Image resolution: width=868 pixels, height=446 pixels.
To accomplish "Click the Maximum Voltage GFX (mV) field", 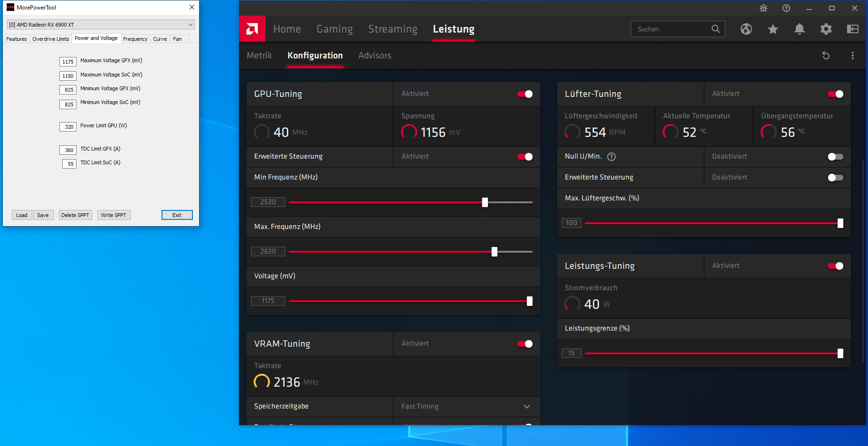I will (68, 62).
